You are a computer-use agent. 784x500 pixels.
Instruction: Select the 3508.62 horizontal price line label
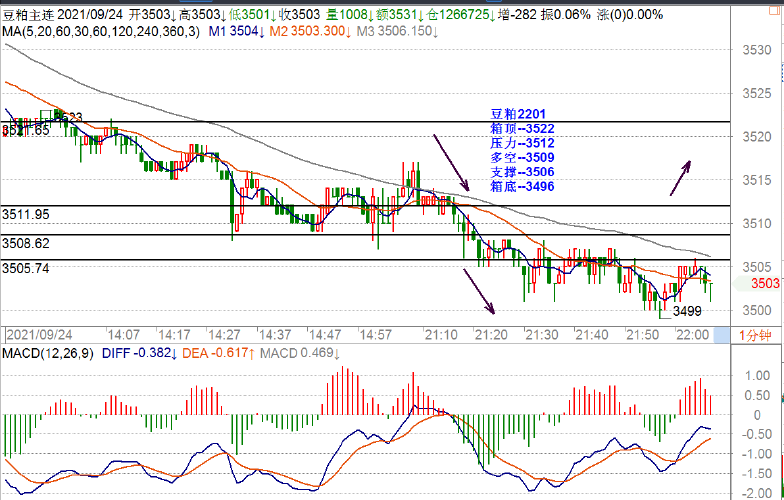[25, 243]
